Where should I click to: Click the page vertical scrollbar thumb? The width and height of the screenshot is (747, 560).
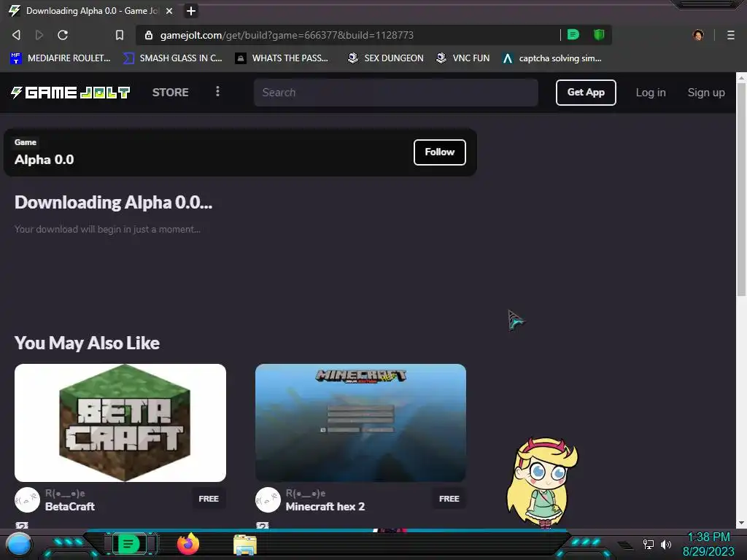click(x=741, y=190)
